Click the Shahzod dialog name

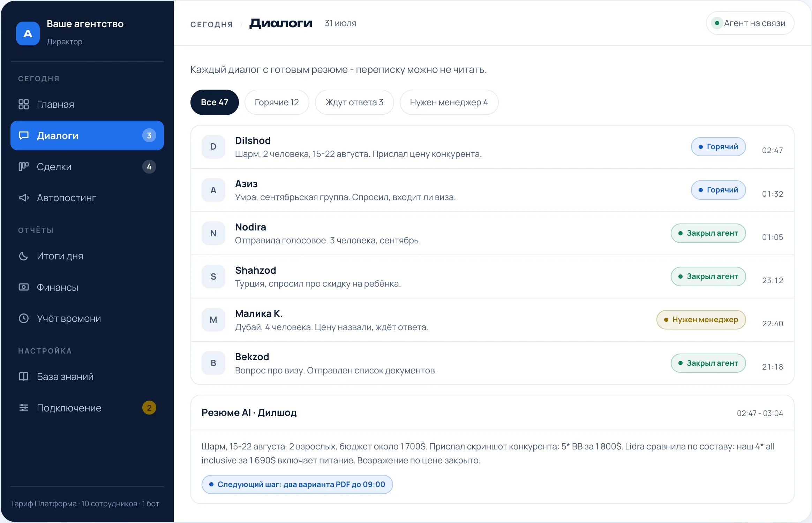[256, 270]
